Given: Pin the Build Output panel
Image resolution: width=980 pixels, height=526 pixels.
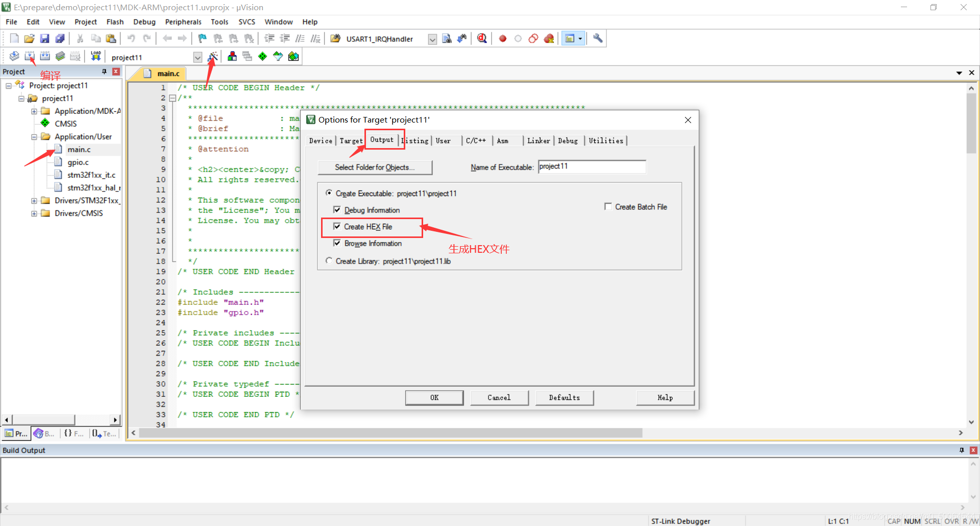Looking at the screenshot, I should point(962,450).
